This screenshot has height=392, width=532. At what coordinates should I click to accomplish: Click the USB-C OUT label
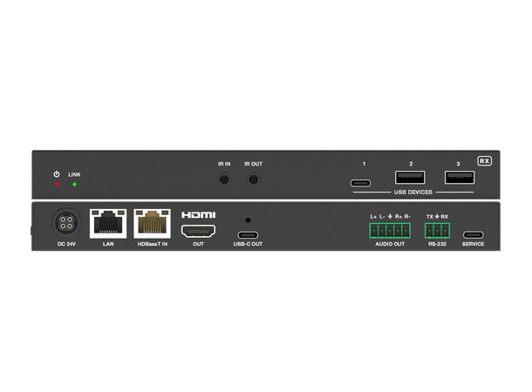tap(248, 244)
